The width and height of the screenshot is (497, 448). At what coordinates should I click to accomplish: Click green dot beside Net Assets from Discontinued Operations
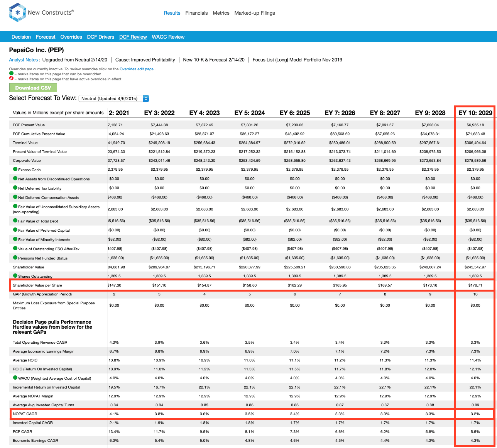[15, 178]
